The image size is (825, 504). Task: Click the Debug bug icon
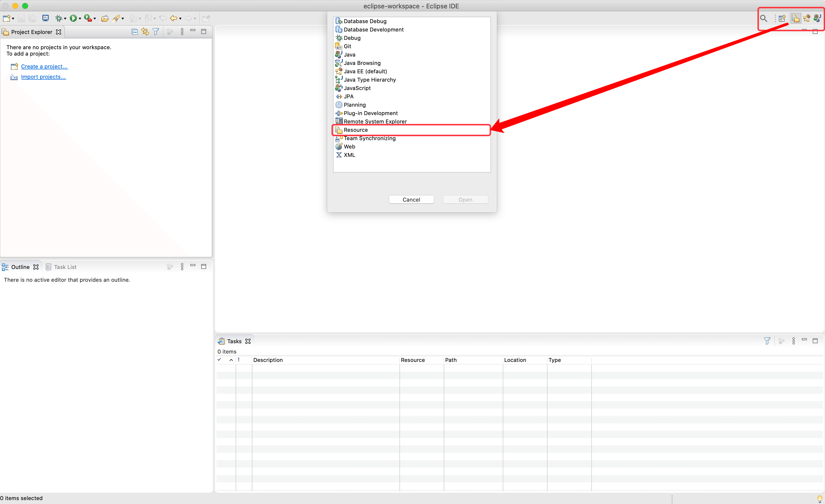(59, 18)
